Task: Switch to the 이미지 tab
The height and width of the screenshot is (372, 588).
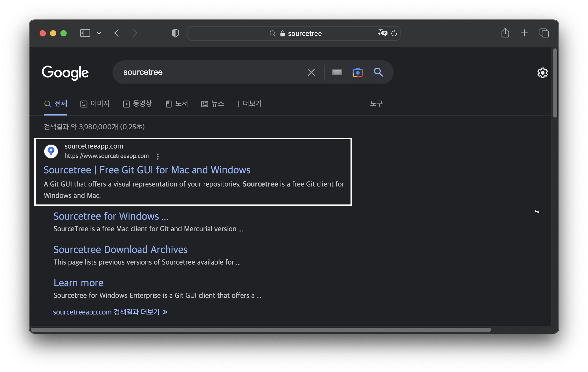Action: click(x=95, y=104)
